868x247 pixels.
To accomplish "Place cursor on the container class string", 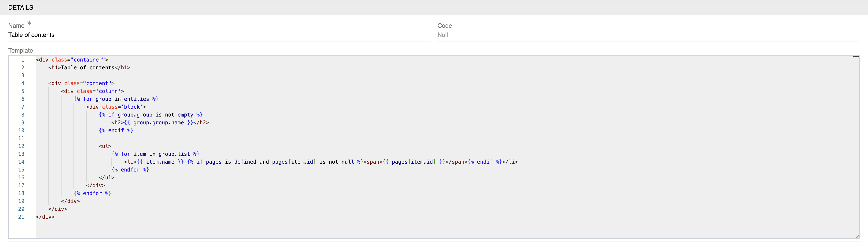I will coord(88,60).
